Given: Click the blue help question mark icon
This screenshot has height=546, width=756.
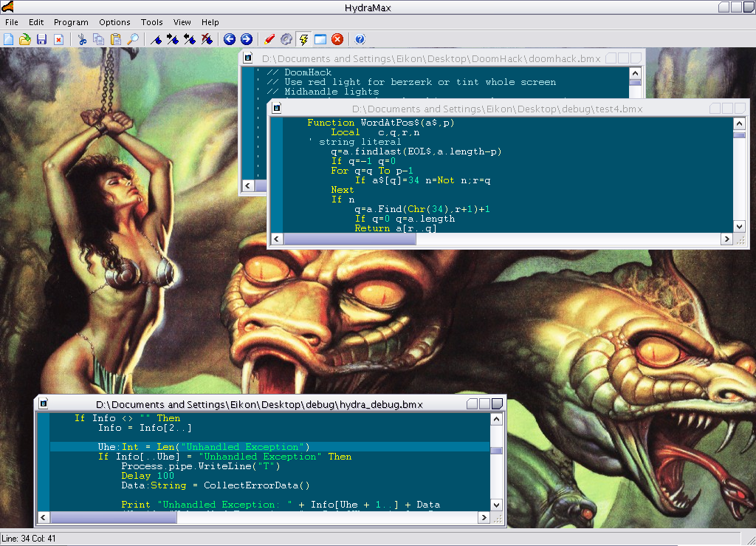Looking at the screenshot, I should point(360,39).
